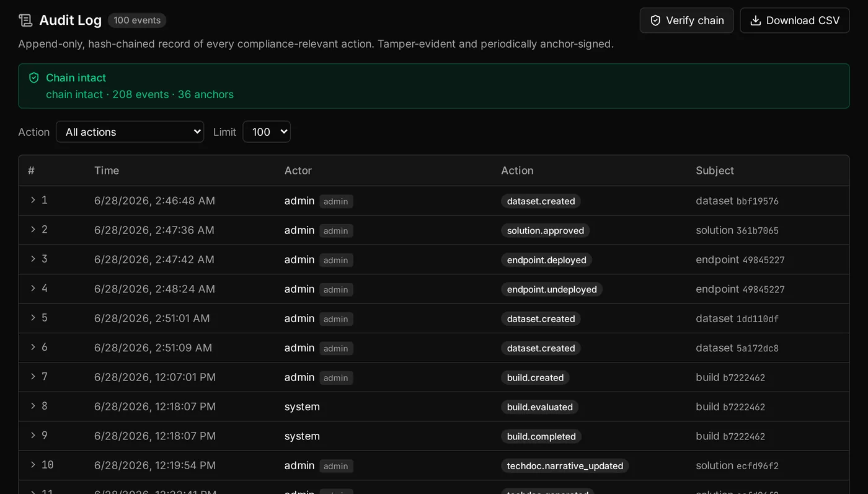
Task: Expand audit event row 6
Action: click(x=33, y=347)
